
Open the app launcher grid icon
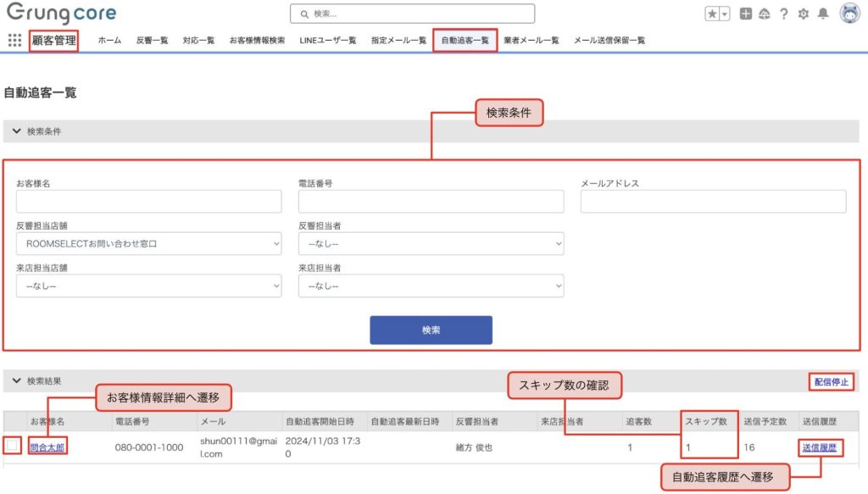click(14, 40)
